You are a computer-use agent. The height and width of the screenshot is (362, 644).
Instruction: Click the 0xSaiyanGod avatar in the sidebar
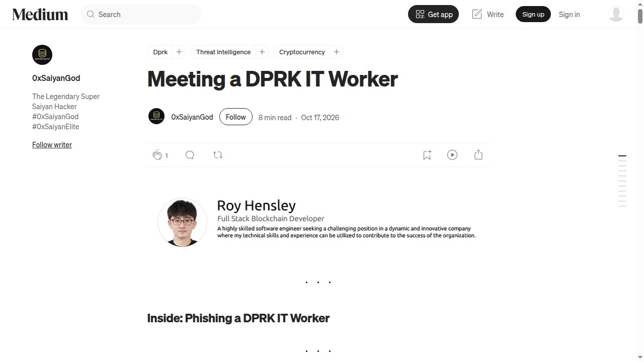point(42,55)
